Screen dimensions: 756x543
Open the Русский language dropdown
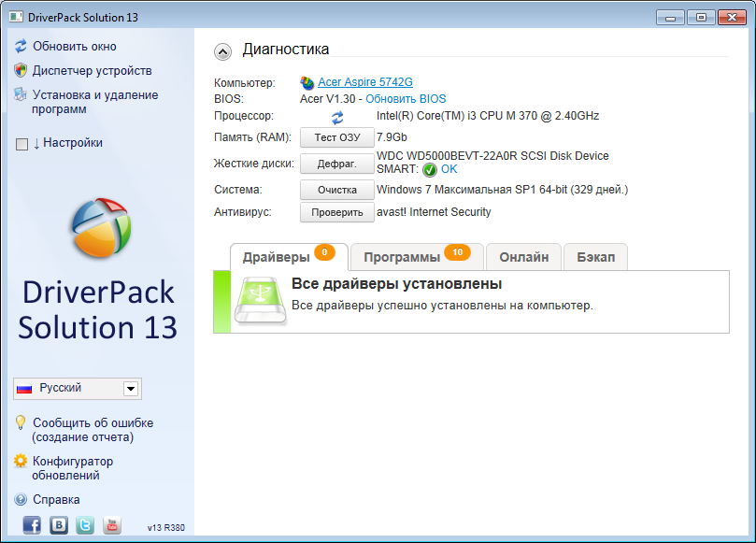click(x=78, y=389)
